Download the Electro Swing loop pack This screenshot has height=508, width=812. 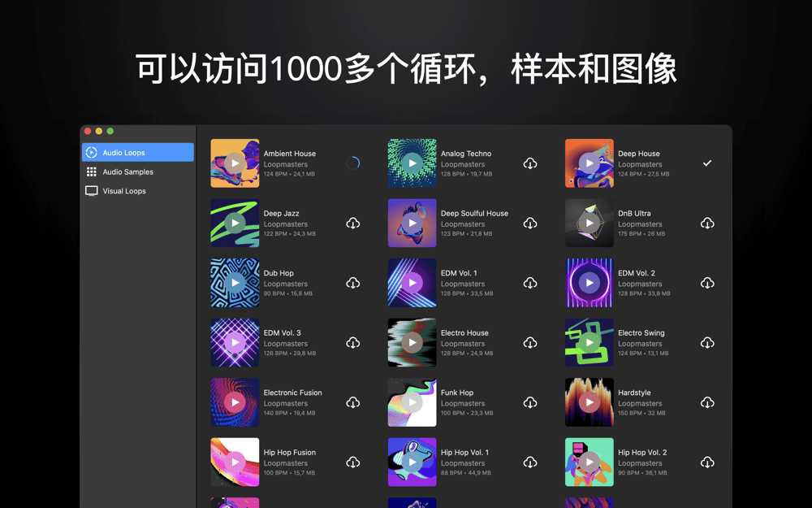pyautogui.click(x=707, y=343)
